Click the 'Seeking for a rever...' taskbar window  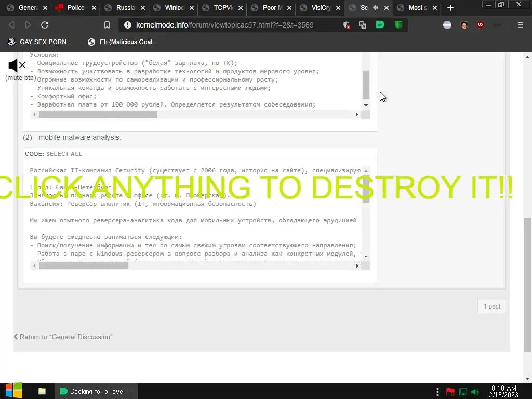tap(96, 391)
